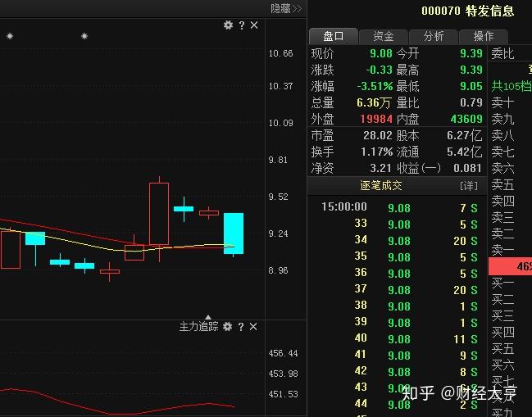Click help icon beside 主力追踪
Viewport: 532px width, 417px height.
pos(240,326)
